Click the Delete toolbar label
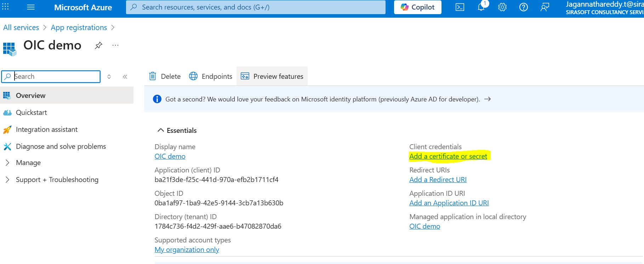644x264 pixels. 171,76
